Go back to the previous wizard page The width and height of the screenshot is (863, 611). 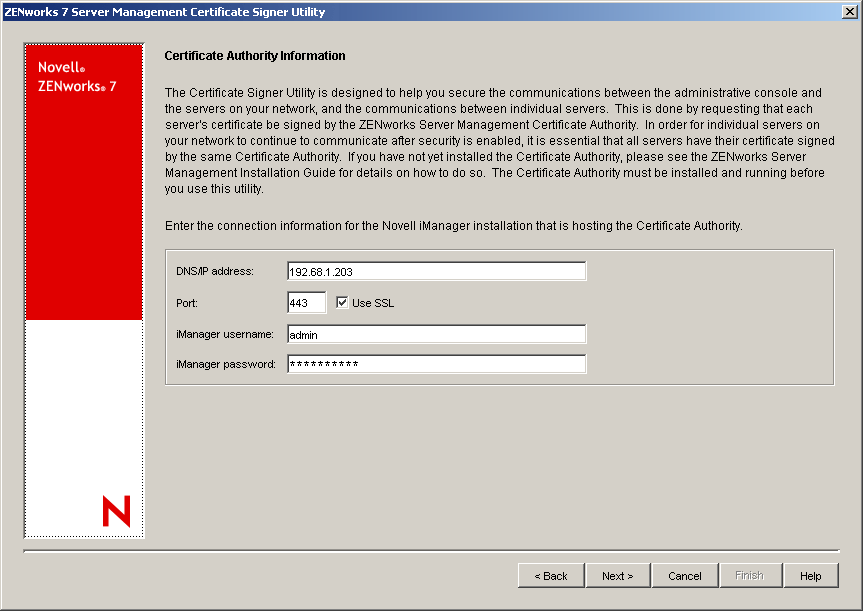click(551, 575)
